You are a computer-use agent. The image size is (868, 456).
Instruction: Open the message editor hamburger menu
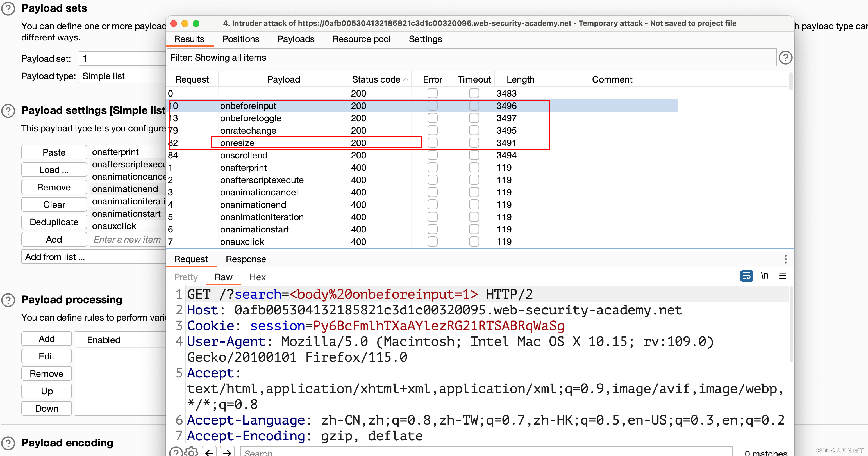(782, 276)
